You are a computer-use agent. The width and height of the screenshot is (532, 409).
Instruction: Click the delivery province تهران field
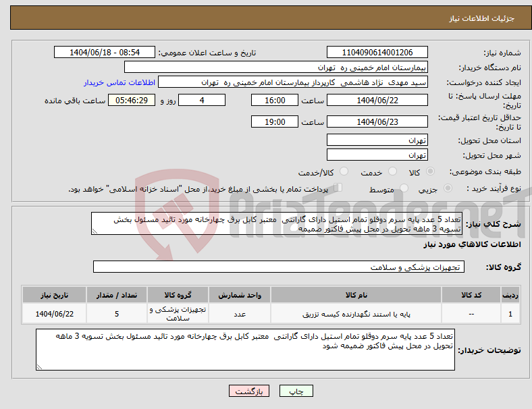(x=377, y=140)
